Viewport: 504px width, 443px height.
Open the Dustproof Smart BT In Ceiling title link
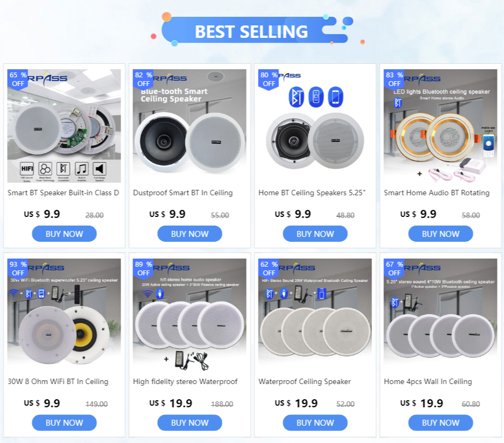click(x=183, y=193)
